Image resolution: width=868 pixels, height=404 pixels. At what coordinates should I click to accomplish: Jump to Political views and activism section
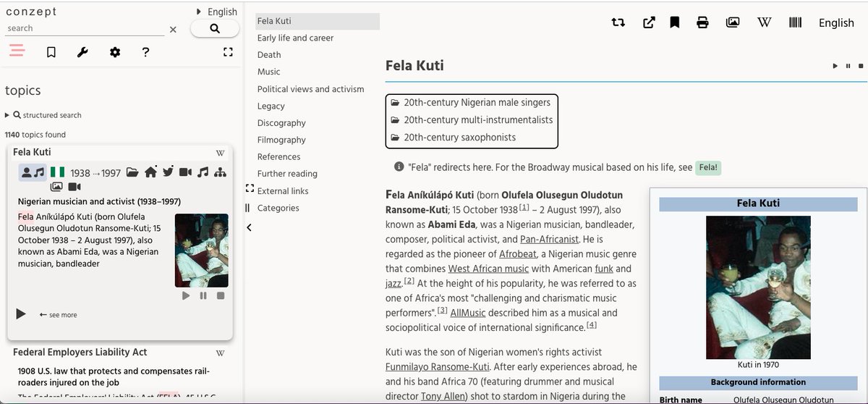click(x=311, y=89)
